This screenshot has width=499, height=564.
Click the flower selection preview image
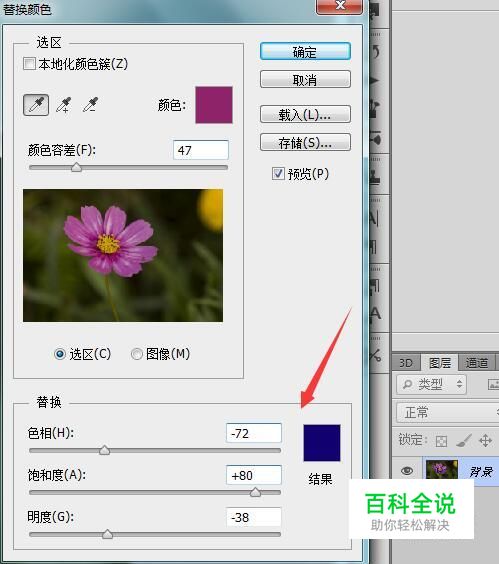pyautogui.click(x=123, y=255)
